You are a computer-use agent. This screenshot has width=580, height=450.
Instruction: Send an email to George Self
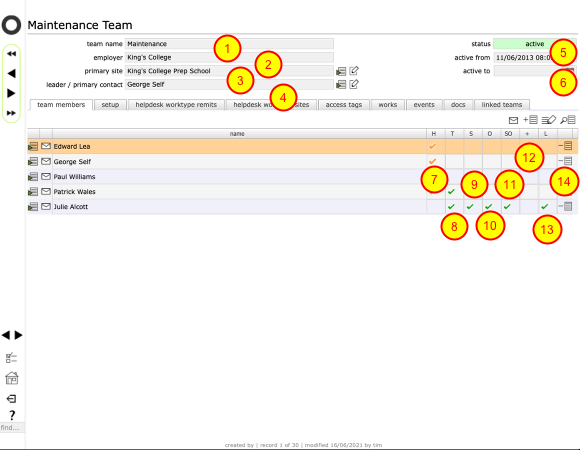(46, 161)
